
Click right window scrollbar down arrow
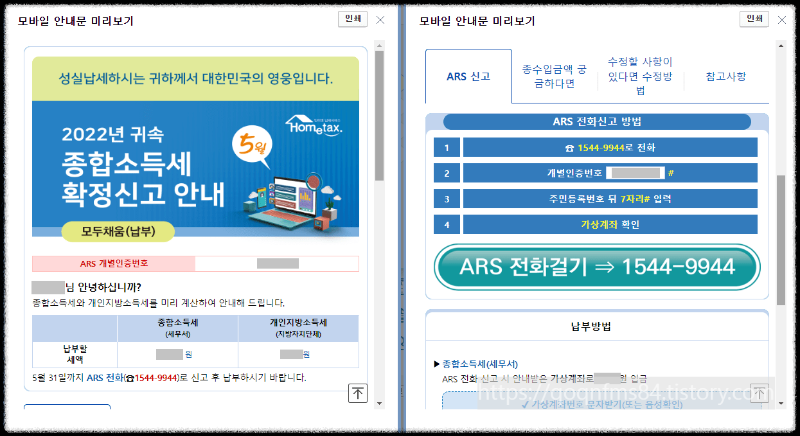pos(781,403)
